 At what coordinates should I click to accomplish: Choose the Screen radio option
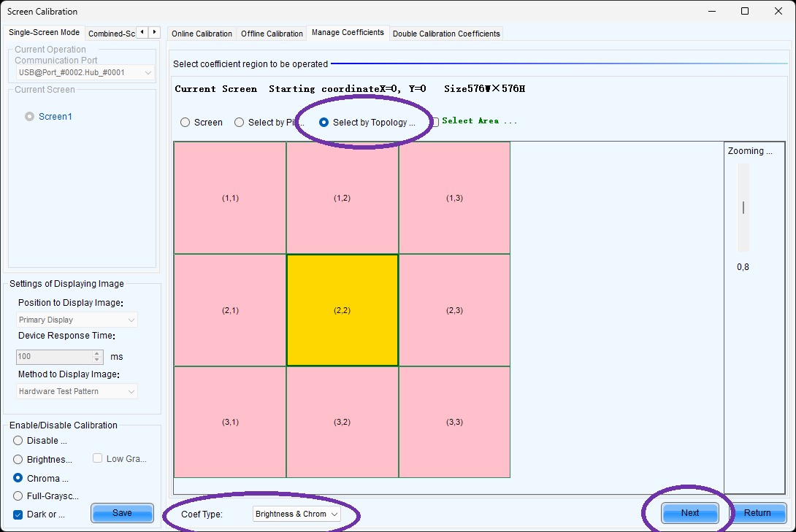(x=185, y=122)
